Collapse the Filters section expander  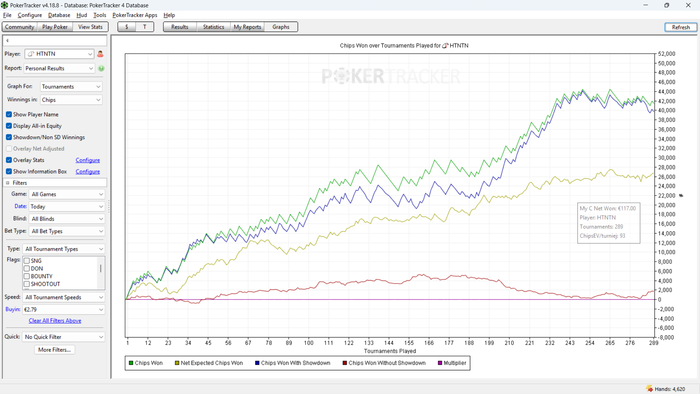tap(8, 183)
